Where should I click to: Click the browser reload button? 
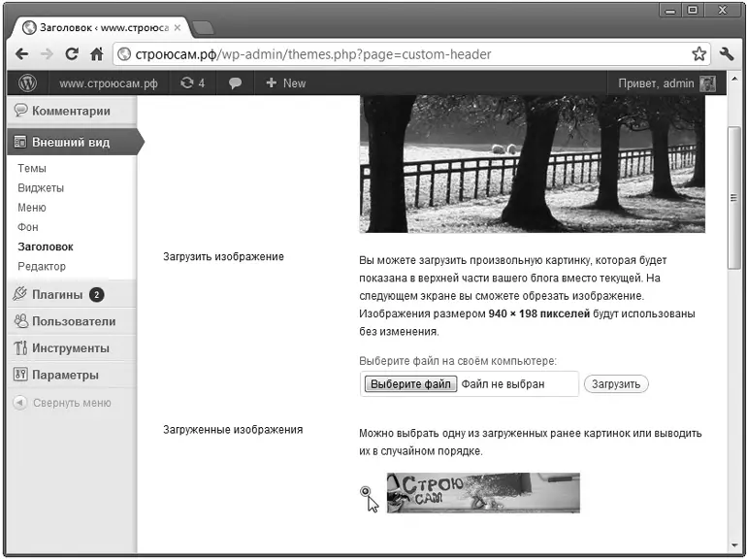[x=72, y=54]
